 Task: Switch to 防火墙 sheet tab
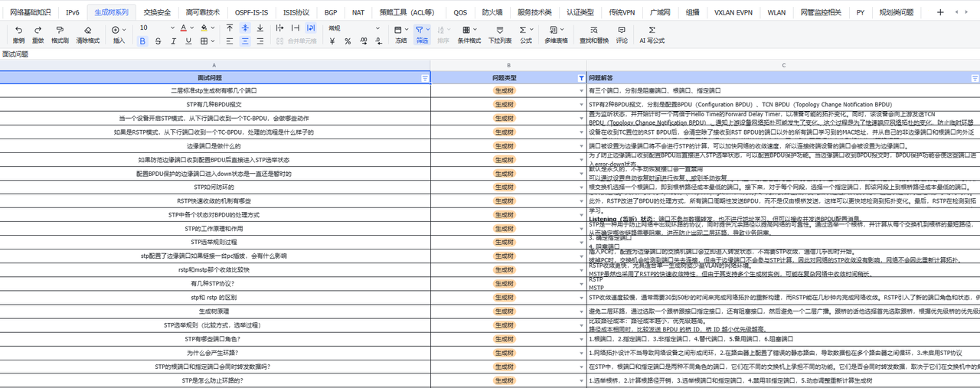[493, 12]
